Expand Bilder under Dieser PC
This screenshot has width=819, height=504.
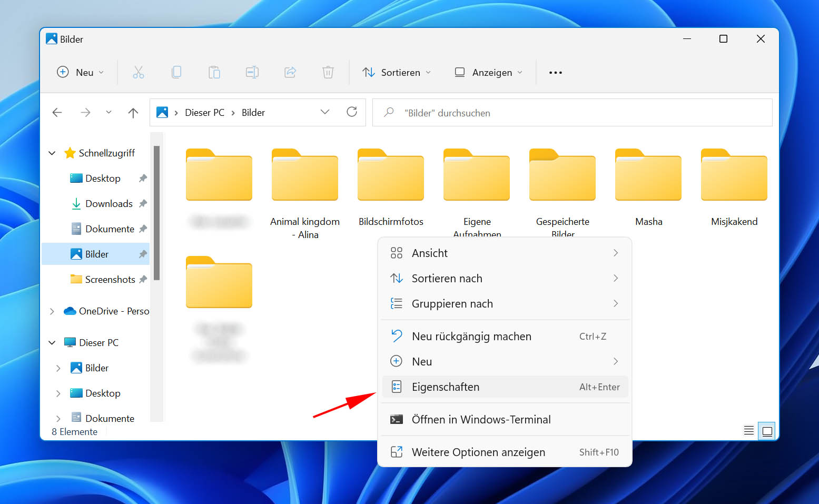tap(58, 368)
